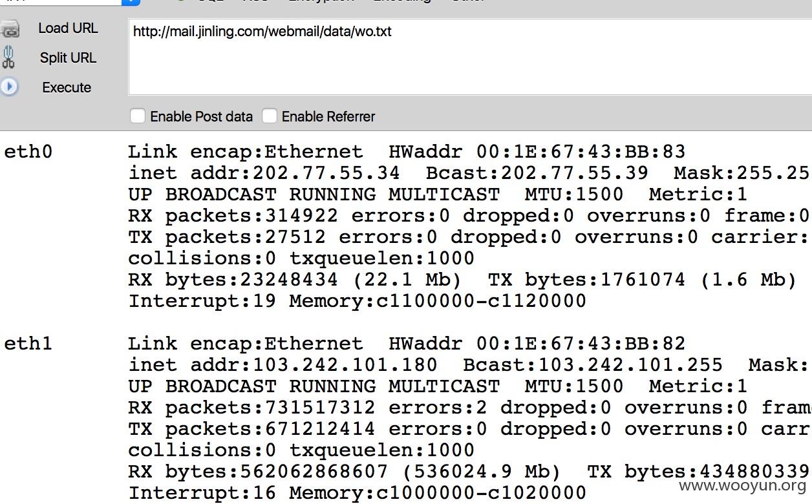The height and width of the screenshot is (504, 812).
Task: Click the wo.txt URL text in field
Action: (372, 31)
